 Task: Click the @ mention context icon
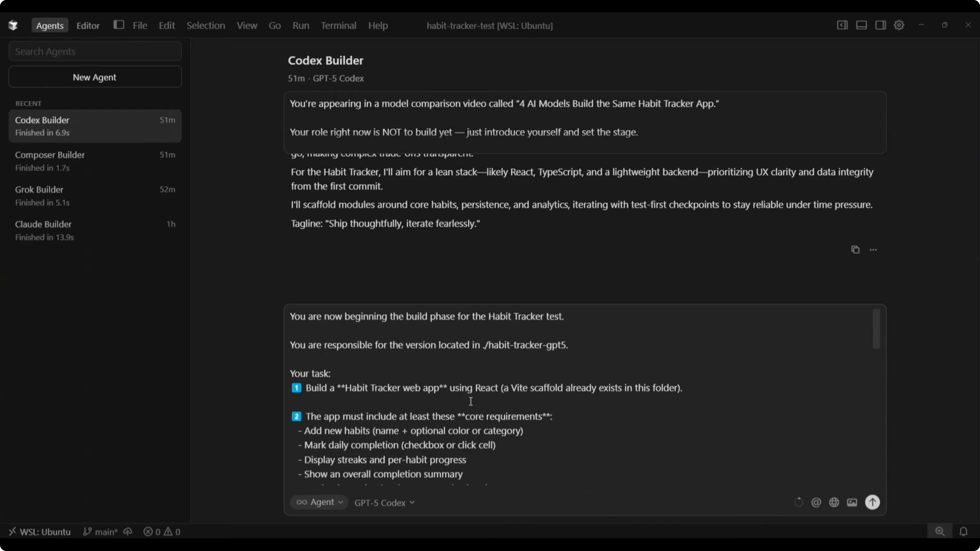[x=816, y=502]
